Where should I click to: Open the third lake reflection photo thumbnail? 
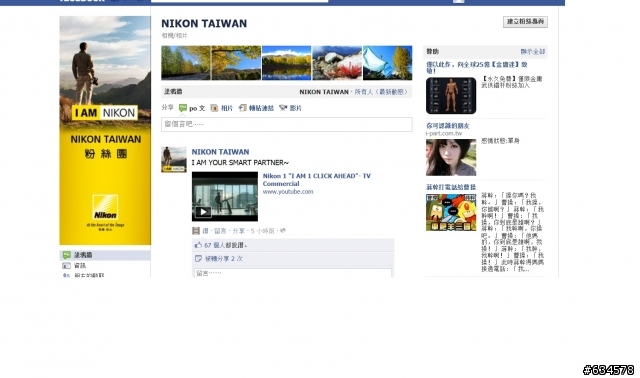coord(287,62)
